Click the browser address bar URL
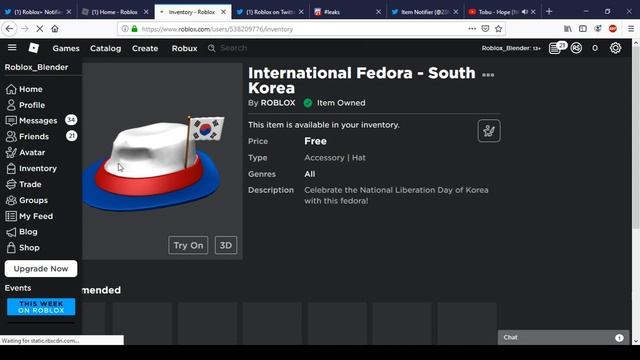Screen dimensions: 640x360 pos(217,29)
